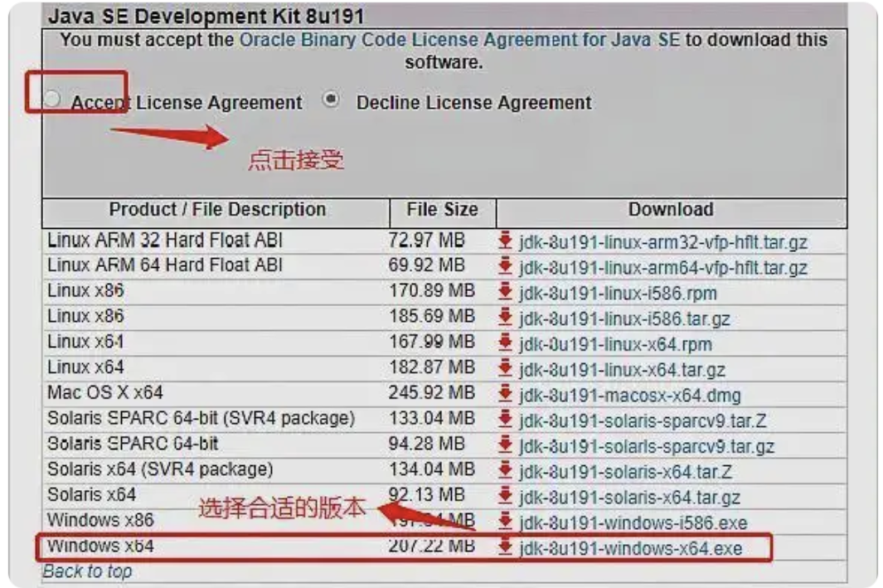Click the "134.04 MB" file size
Image resolution: width=883 pixels, height=588 pixels.
(432, 469)
